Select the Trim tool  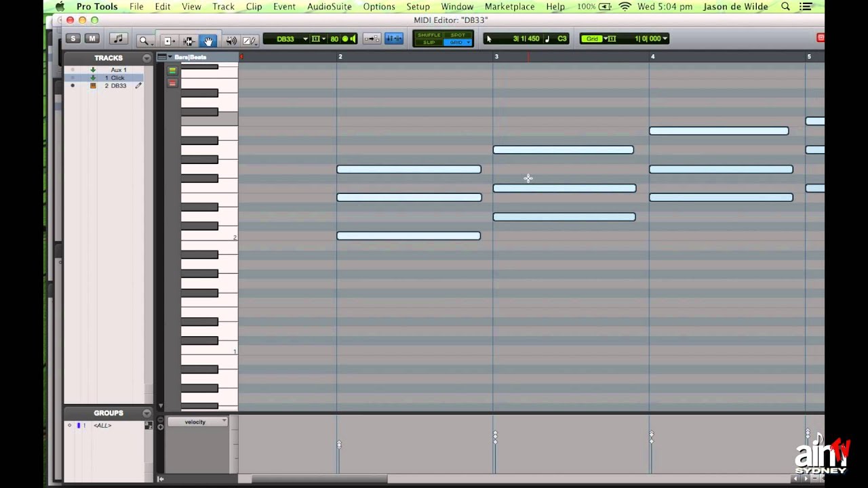coord(168,41)
